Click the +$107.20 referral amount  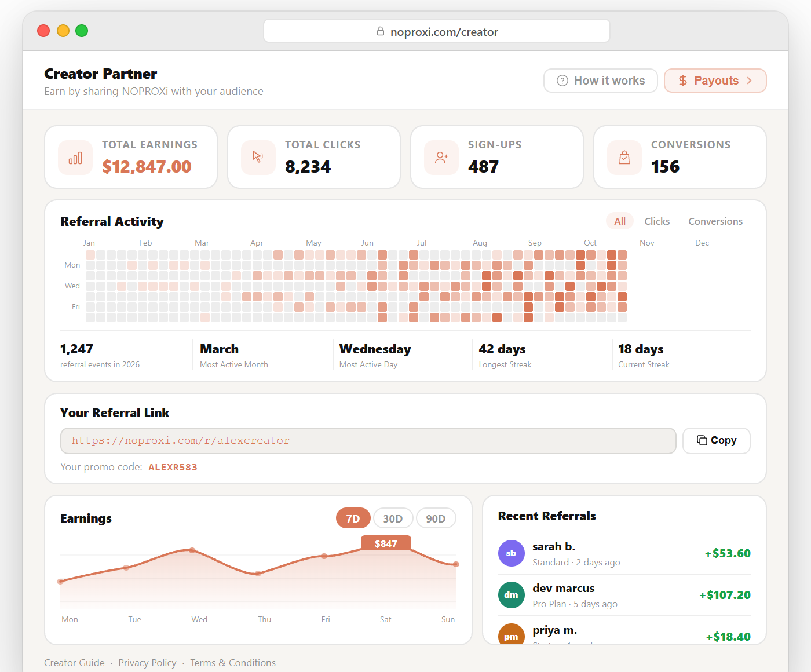point(725,595)
